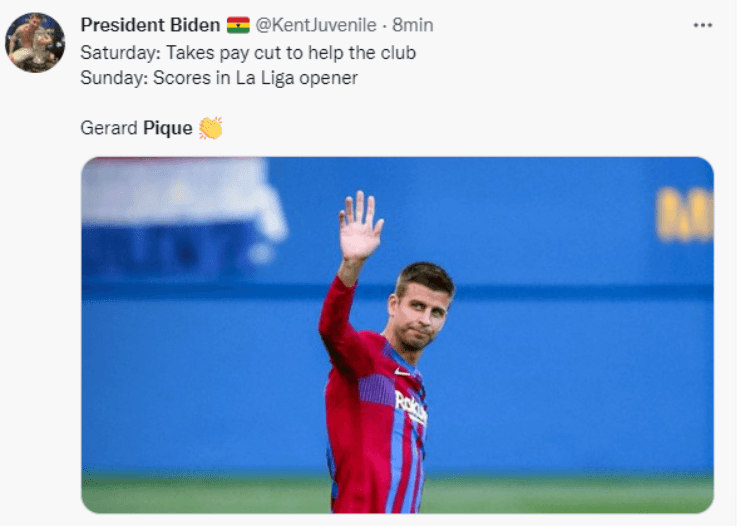Click the raised waving hand in the photo

[x=360, y=225]
